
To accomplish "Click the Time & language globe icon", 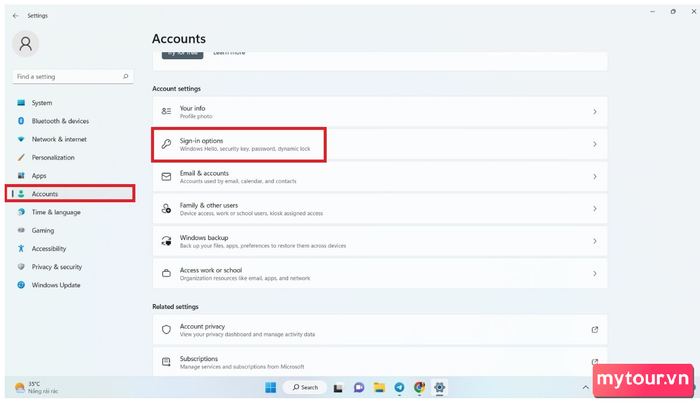I will [x=21, y=212].
